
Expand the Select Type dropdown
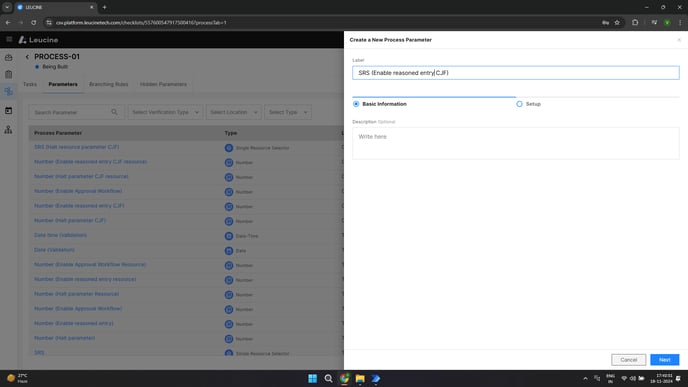[288, 112]
